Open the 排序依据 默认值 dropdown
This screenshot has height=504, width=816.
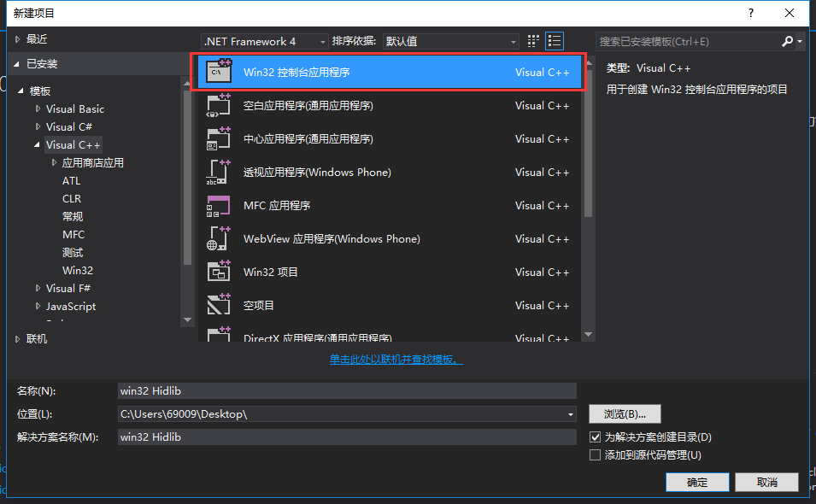(450, 41)
